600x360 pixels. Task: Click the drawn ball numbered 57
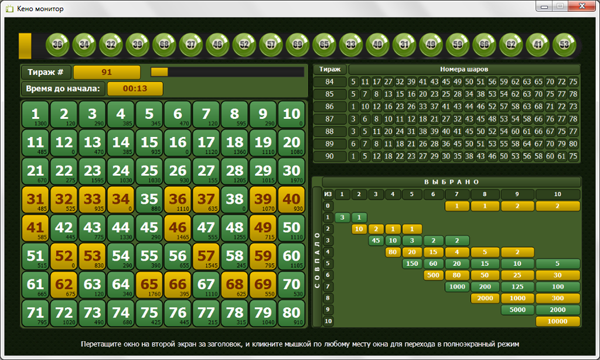(x=271, y=45)
